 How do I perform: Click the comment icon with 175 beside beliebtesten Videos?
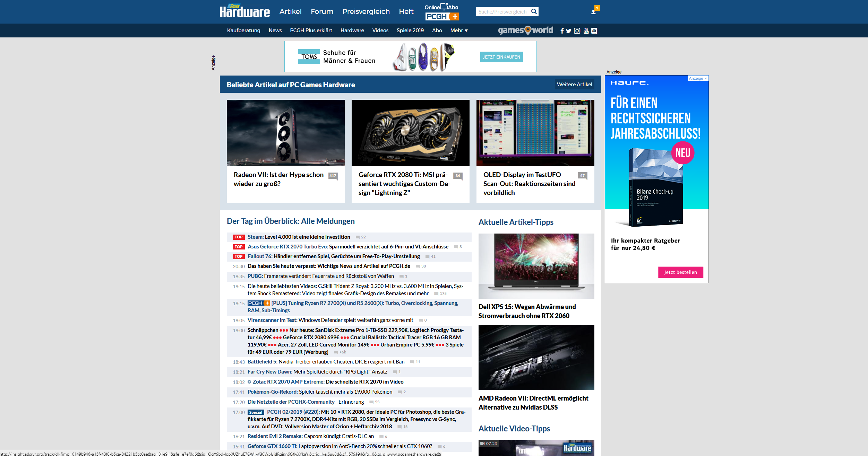440,293
